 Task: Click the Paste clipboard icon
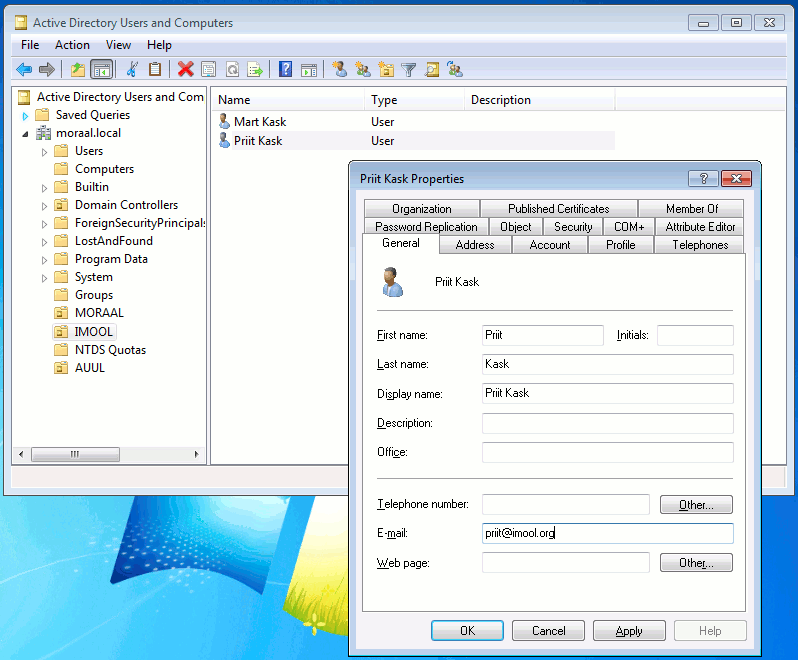[x=155, y=69]
